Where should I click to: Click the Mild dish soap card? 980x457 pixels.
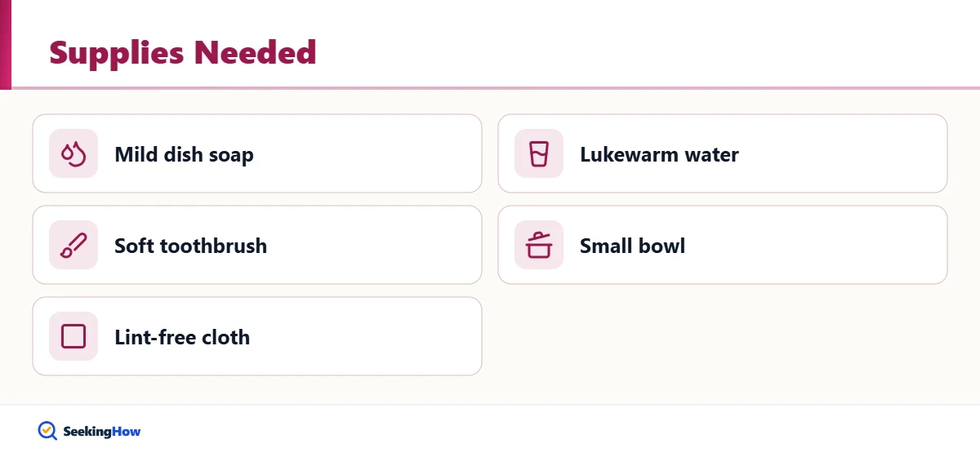[x=257, y=153]
